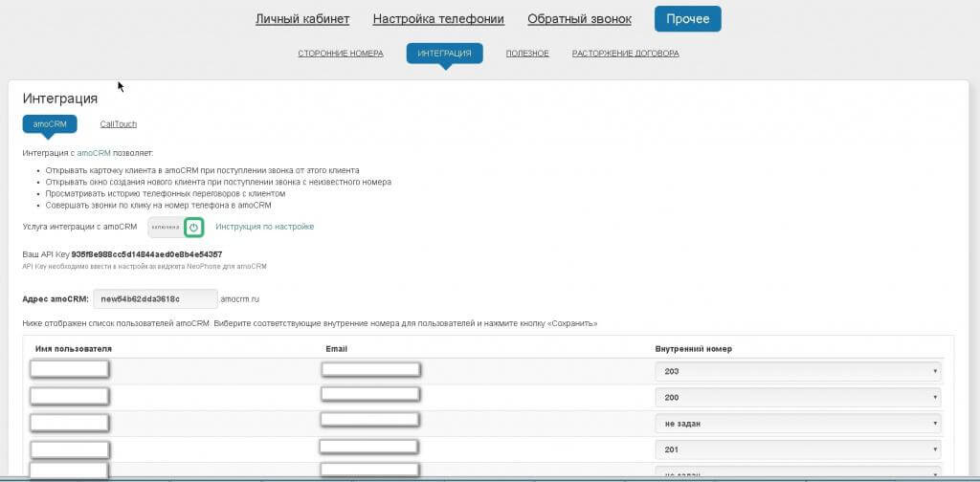Switch to Сторонние номера sub-tab

point(341,54)
